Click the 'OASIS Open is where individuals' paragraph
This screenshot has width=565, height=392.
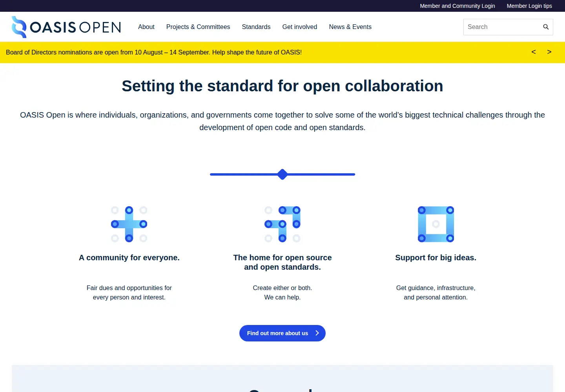pos(282,121)
